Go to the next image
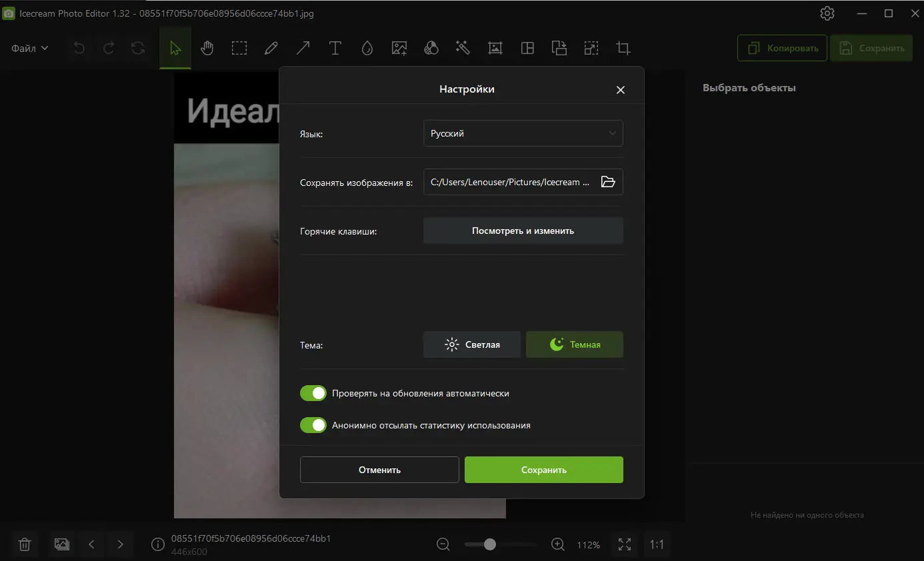The image size is (924, 561). pyautogui.click(x=120, y=544)
